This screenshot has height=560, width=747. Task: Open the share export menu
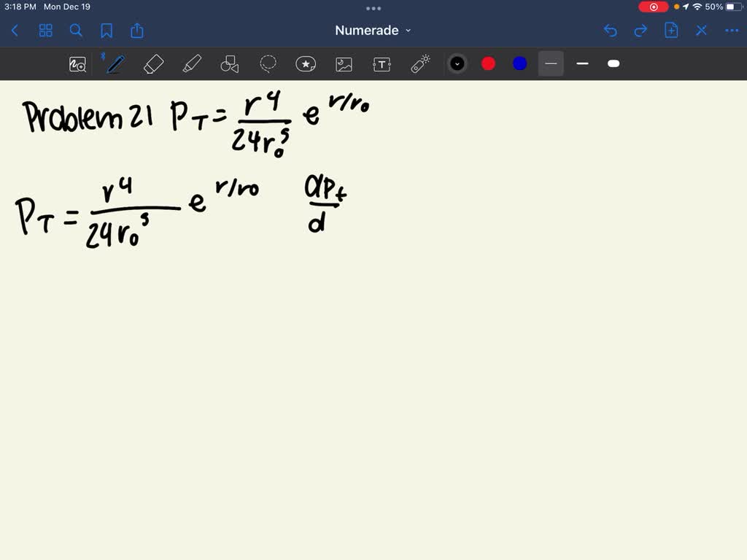(x=137, y=31)
